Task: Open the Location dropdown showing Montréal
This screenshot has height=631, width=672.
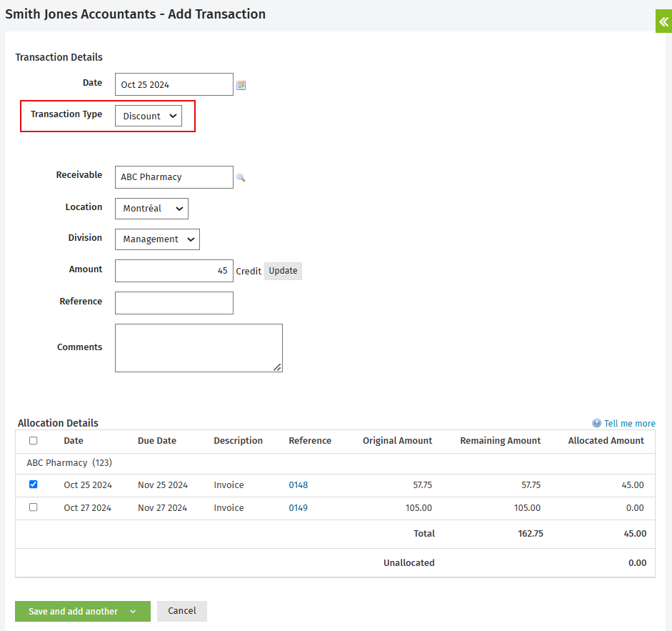Action: (151, 209)
